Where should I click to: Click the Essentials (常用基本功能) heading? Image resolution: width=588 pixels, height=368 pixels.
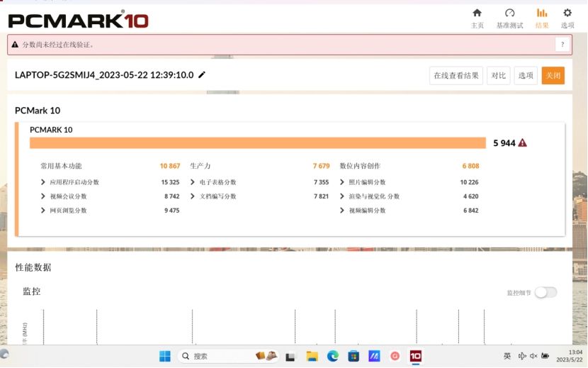click(61, 166)
